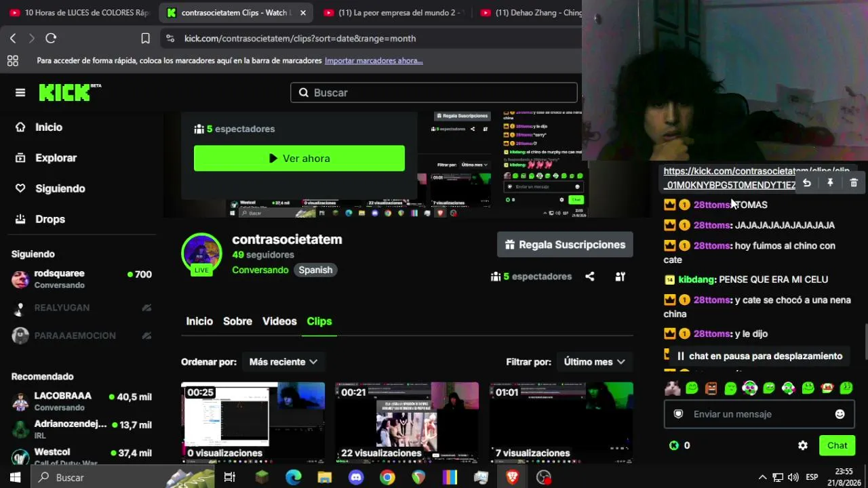Screen dimensions: 868x488
Task: Pin the hovered chat message
Action: click(830, 183)
